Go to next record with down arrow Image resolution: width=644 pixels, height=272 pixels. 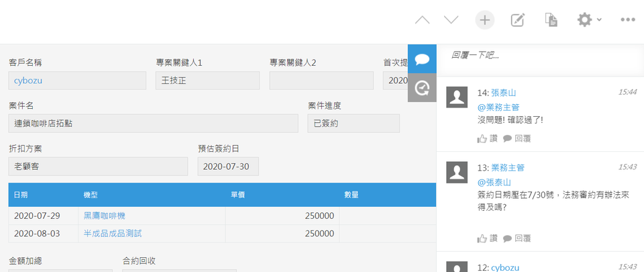451,20
